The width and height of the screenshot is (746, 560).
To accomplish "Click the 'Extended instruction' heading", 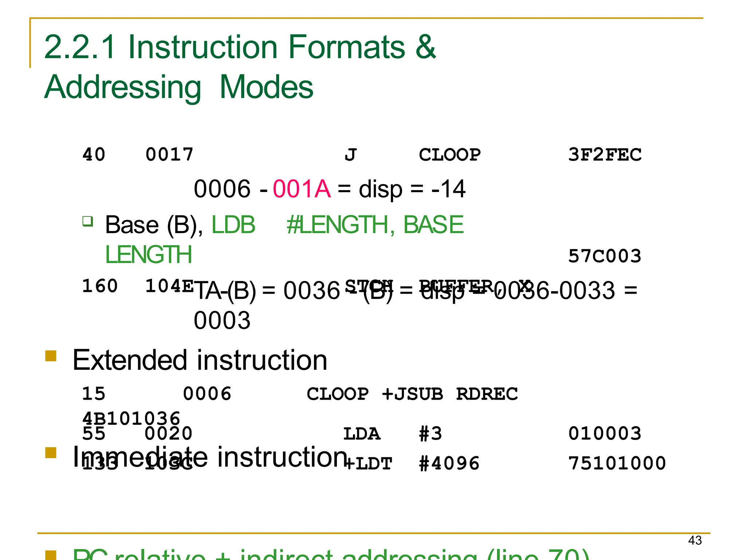I will 200,360.
